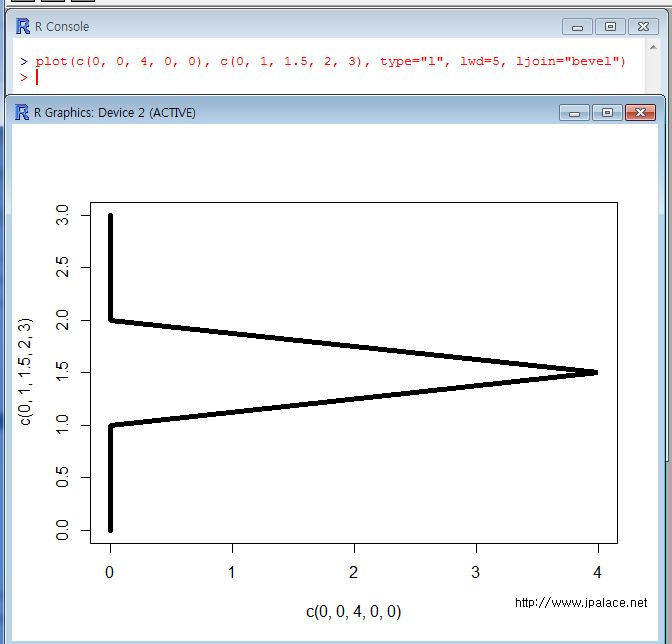Click the y-axis tick label 0.0

pyautogui.click(x=63, y=530)
